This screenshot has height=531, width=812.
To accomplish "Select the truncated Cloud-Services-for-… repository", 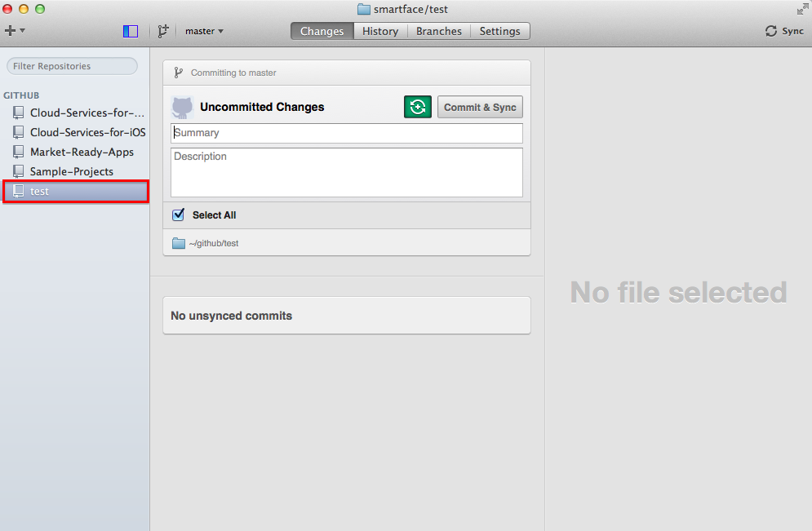I will click(x=76, y=113).
